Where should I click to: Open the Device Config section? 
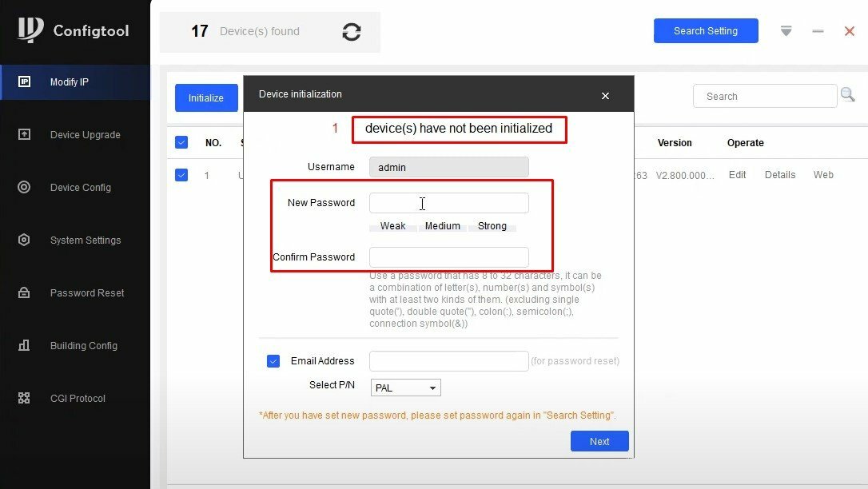pyautogui.click(x=75, y=188)
